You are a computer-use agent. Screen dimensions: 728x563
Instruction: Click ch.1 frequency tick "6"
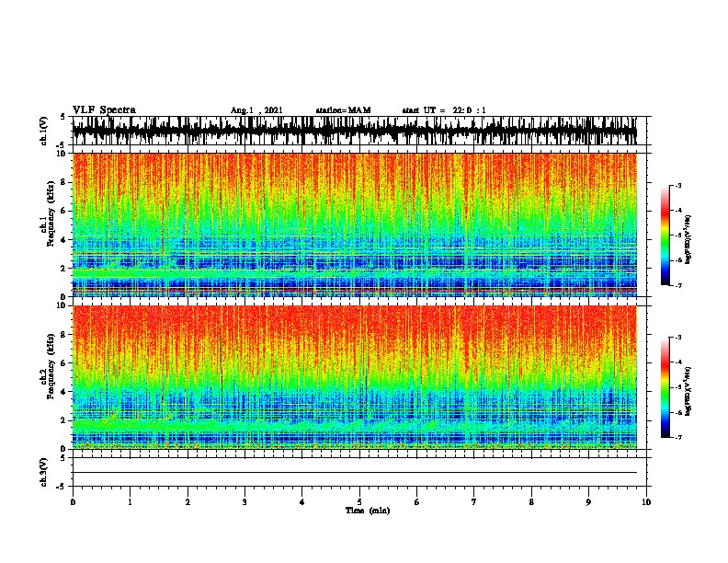tap(64, 211)
